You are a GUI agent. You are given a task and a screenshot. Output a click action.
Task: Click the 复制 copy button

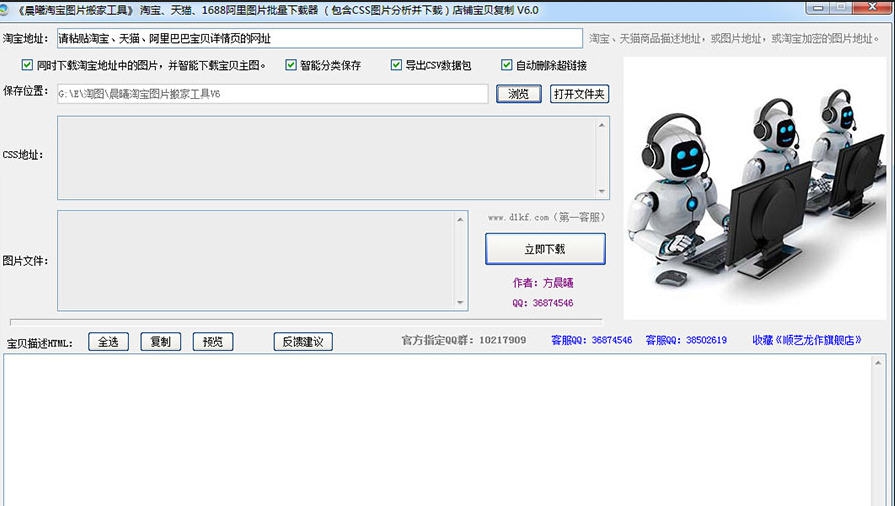click(160, 342)
